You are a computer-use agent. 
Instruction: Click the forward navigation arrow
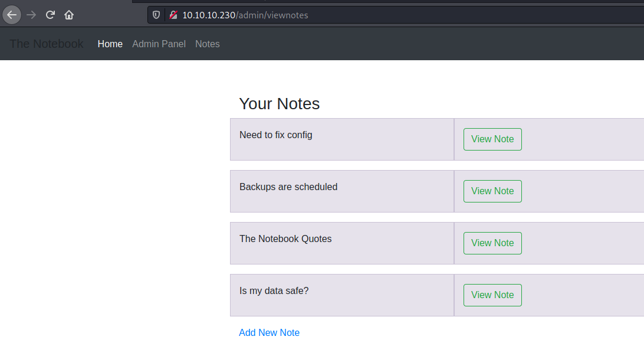[x=31, y=15]
